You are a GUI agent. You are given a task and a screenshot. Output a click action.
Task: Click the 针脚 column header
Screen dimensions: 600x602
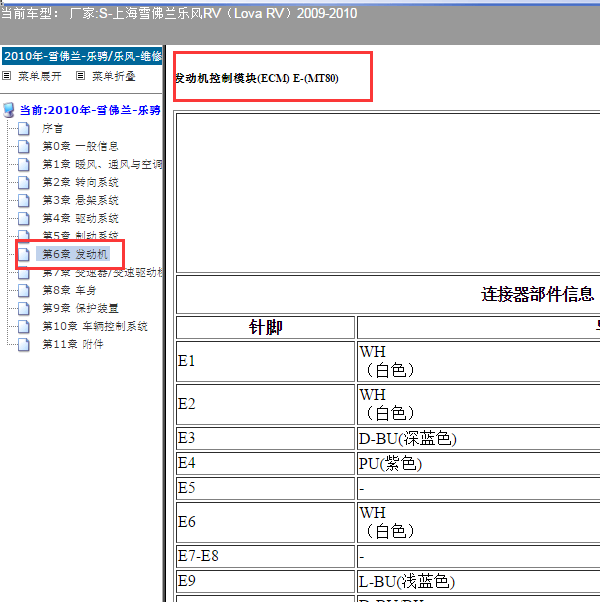point(265,327)
